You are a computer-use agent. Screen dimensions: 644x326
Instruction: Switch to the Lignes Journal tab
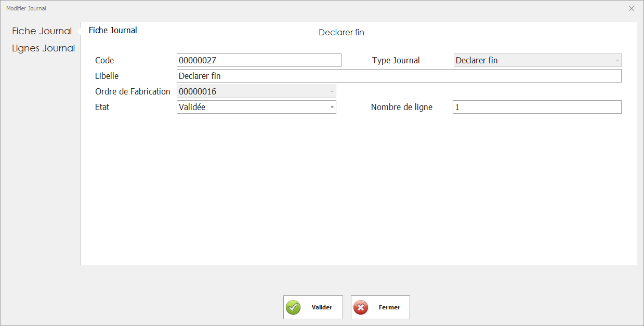point(44,48)
